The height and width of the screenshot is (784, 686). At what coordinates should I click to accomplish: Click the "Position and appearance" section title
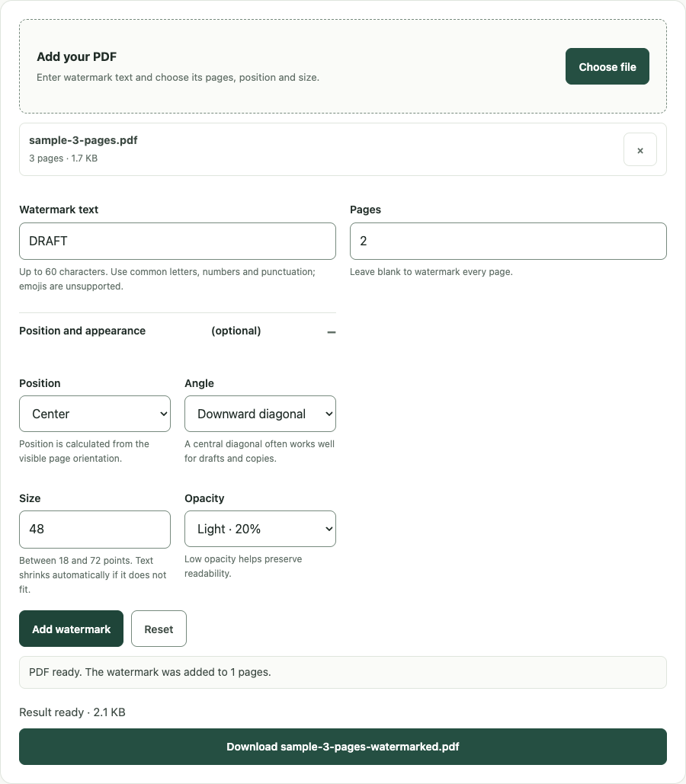[x=82, y=331]
